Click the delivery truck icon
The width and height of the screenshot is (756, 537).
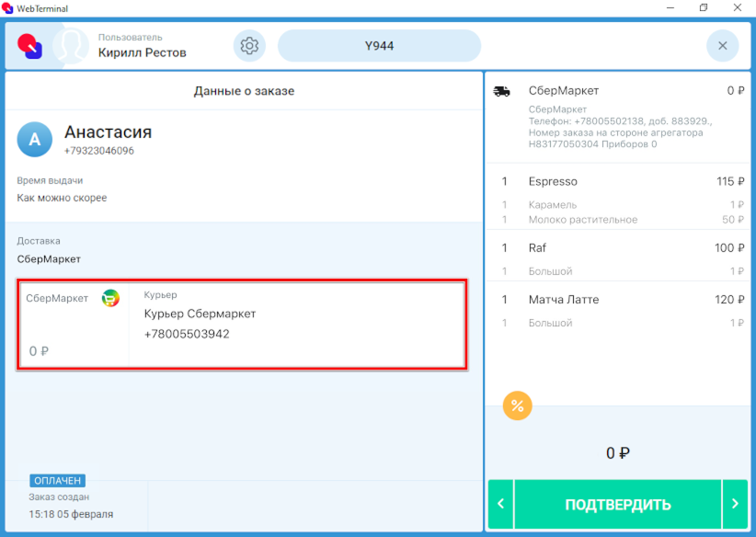pyautogui.click(x=501, y=91)
